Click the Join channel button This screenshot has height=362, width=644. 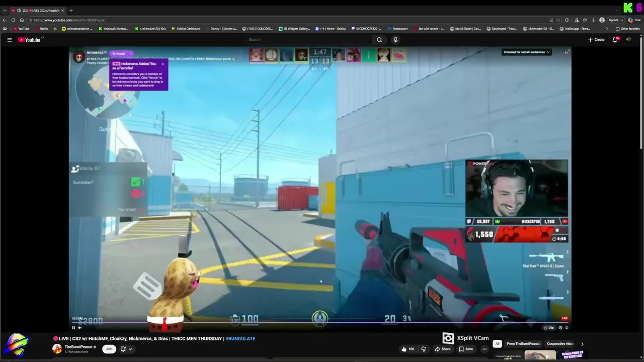(109, 349)
